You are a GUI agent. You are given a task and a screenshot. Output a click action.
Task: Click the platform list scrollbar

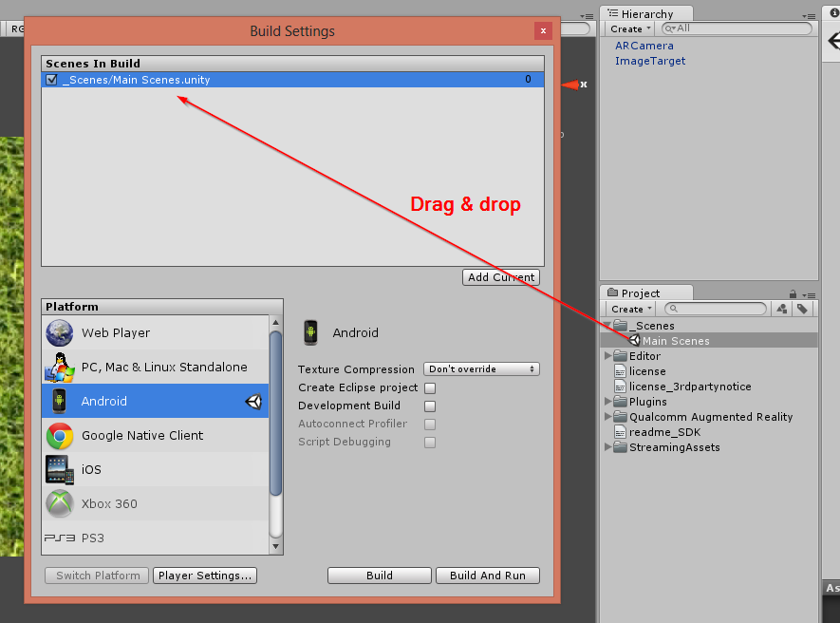276,418
